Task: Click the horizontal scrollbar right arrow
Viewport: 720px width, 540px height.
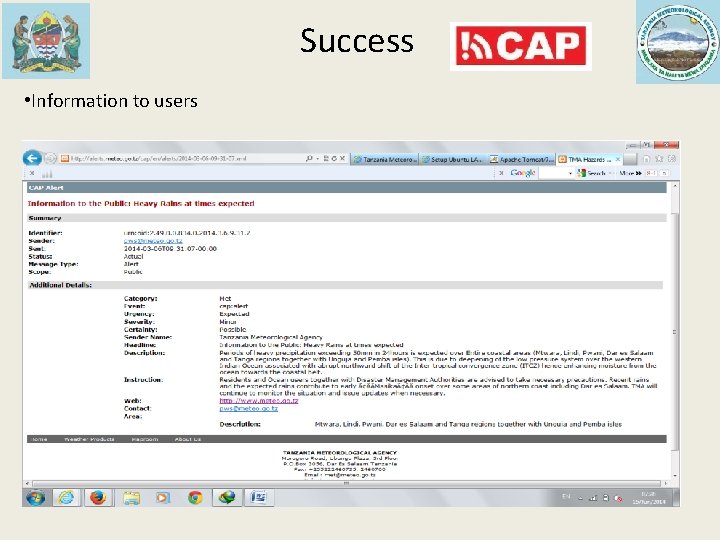Action: [x=665, y=484]
